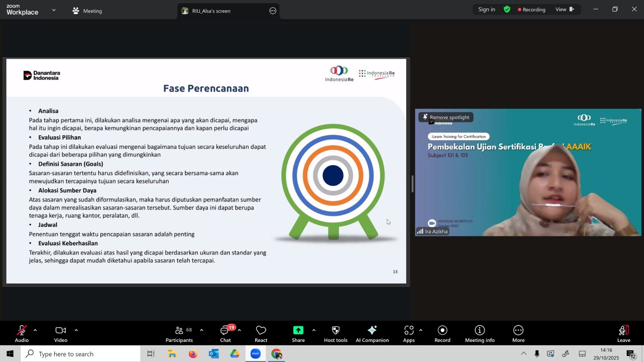Open the Meeting info panel
644x362 pixels.
(479, 333)
